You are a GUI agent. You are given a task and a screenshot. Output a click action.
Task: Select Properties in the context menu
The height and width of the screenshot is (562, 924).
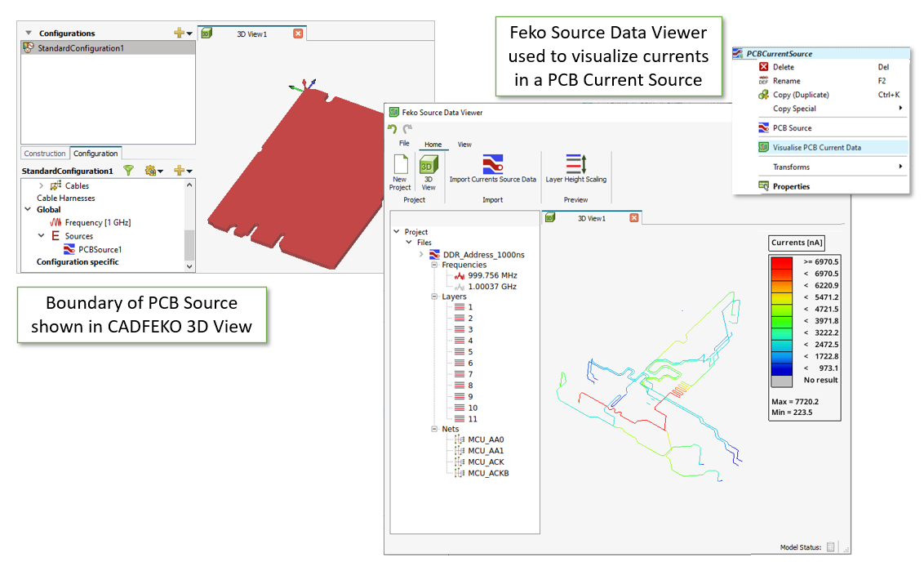pyautogui.click(x=791, y=186)
